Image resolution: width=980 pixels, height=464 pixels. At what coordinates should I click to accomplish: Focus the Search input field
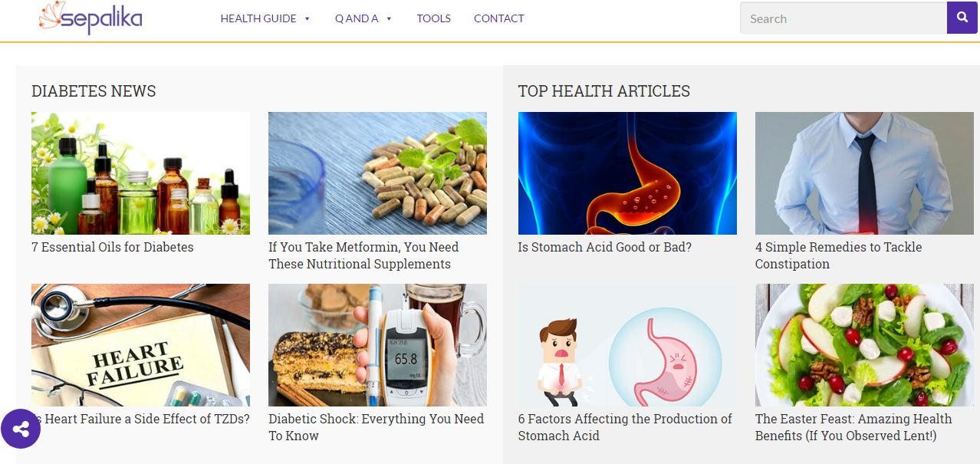point(844,18)
